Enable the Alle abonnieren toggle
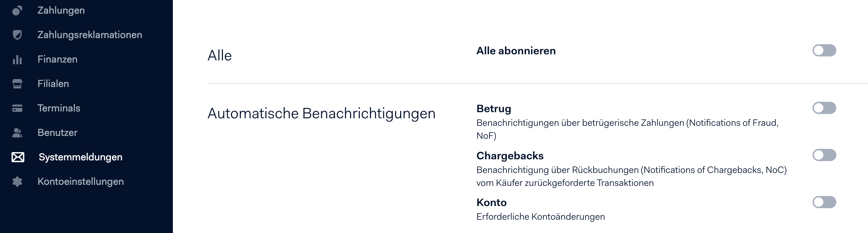Image resolution: width=868 pixels, height=233 pixels. (824, 50)
